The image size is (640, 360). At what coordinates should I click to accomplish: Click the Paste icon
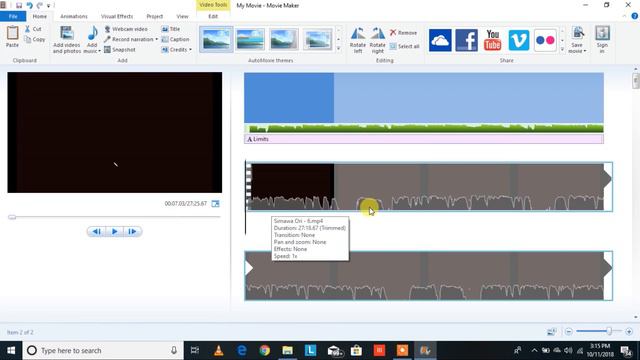(x=12, y=33)
